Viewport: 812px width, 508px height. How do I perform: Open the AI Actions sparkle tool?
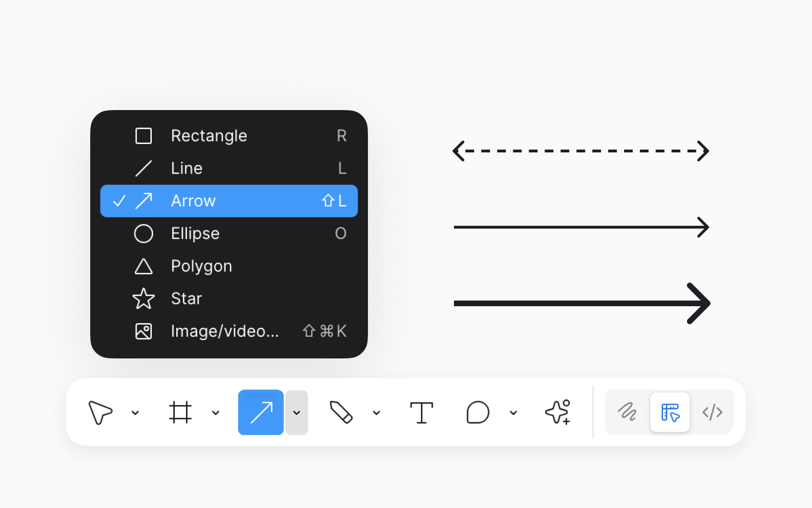[x=558, y=412]
